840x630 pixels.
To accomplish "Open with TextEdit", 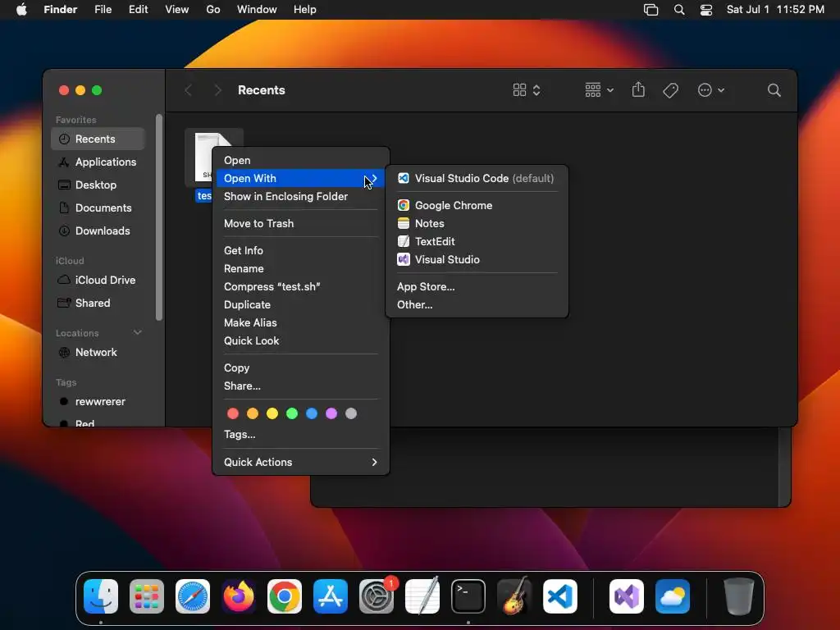I will click(477, 242).
